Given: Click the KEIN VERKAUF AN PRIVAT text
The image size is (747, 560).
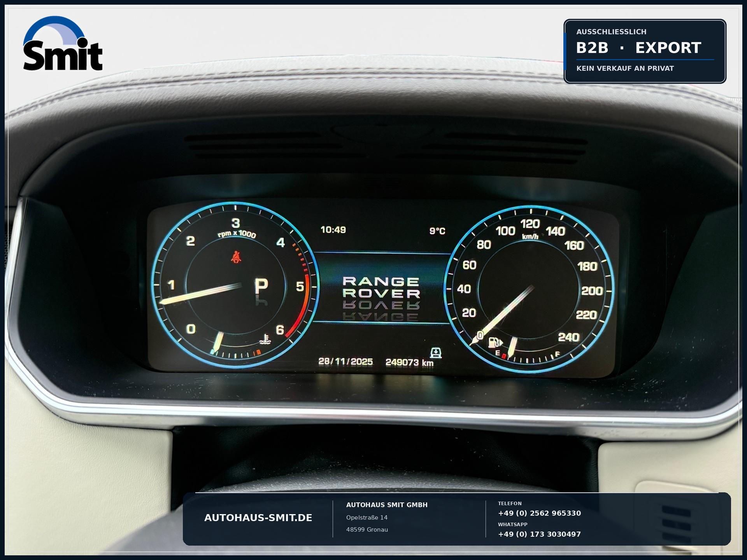Looking at the screenshot, I should [625, 68].
